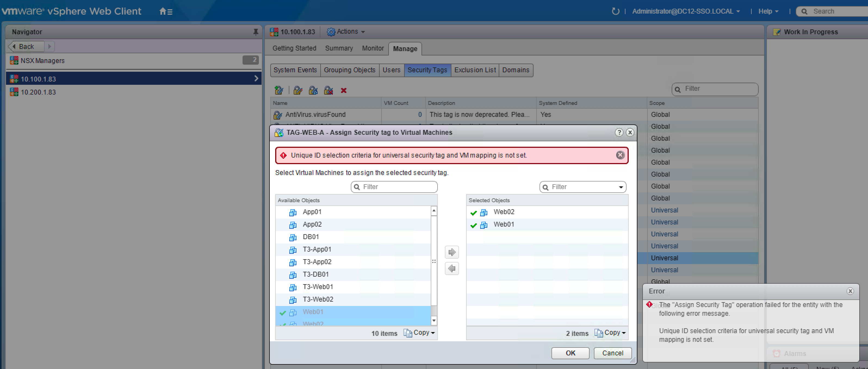This screenshot has width=868, height=369.
Task: Switch to the Grouping Objects tab
Action: [x=349, y=70]
